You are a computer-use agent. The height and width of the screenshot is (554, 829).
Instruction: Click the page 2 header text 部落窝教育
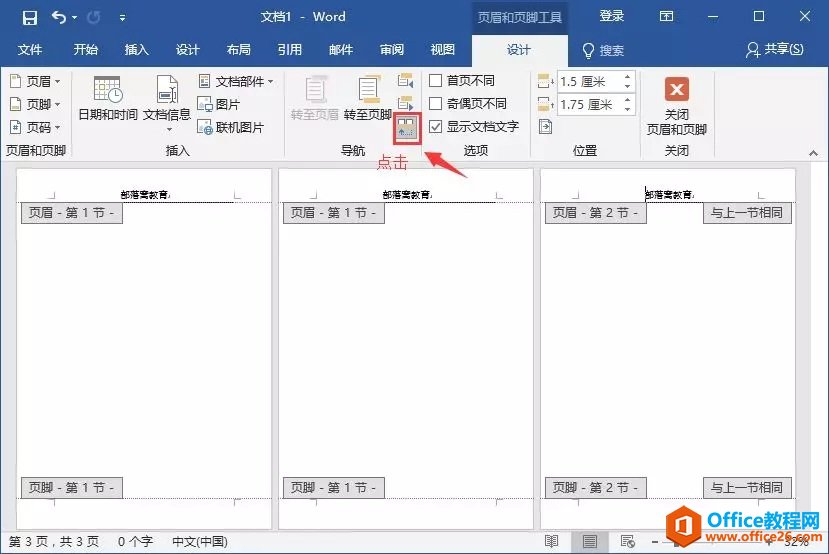click(x=408, y=195)
